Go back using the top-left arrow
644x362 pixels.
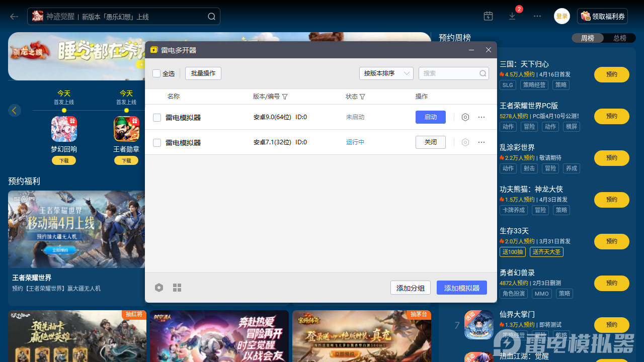[x=14, y=17]
